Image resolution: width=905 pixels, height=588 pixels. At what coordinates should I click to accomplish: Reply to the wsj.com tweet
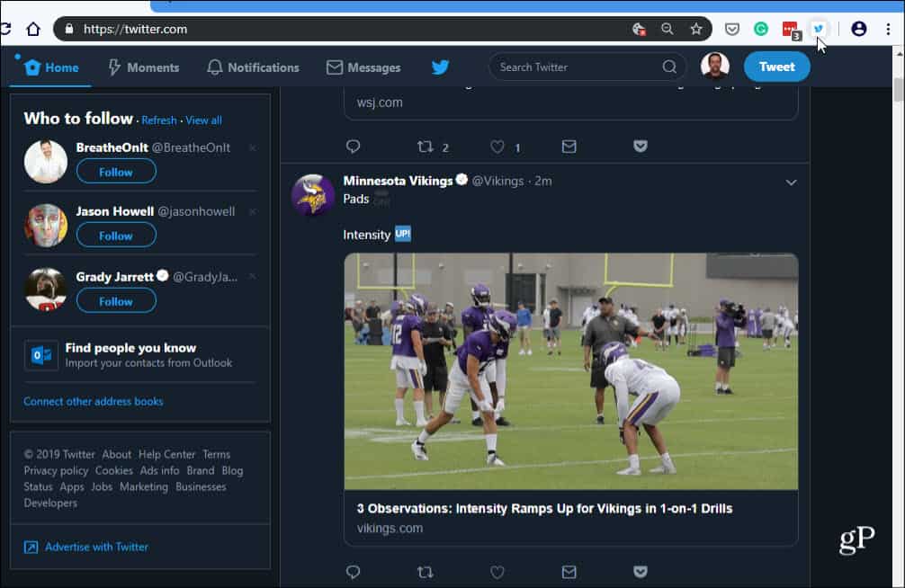(354, 147)
